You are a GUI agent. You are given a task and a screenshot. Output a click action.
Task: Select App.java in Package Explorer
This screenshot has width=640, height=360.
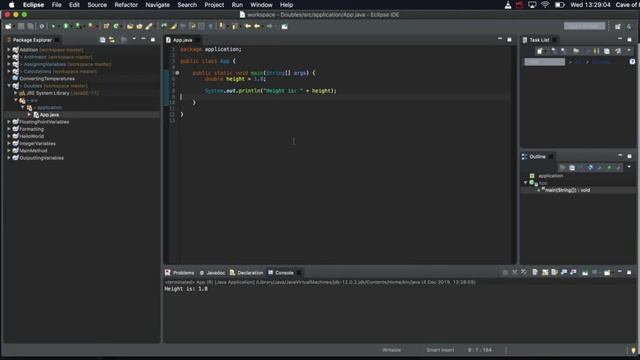(x=49, y=115)
